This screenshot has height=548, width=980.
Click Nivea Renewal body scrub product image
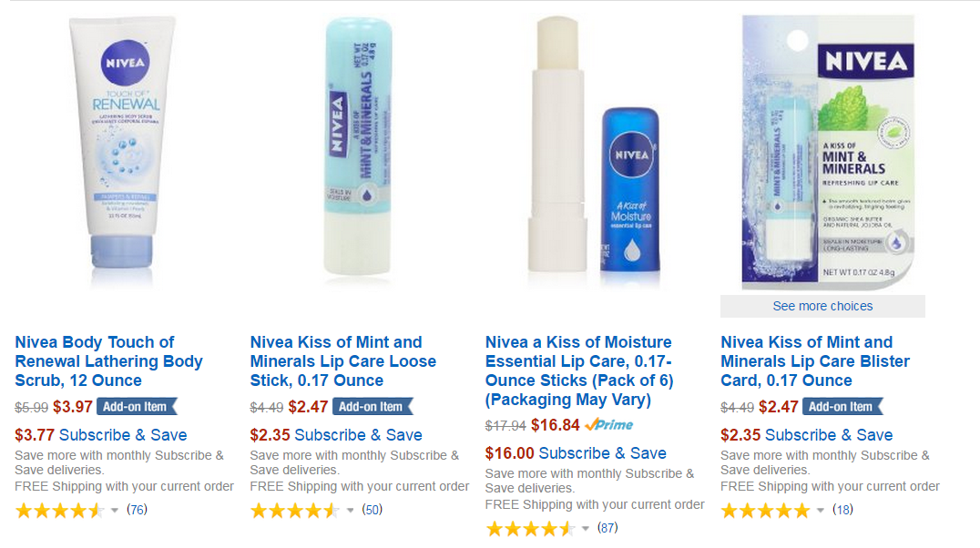tap(125, 150)
